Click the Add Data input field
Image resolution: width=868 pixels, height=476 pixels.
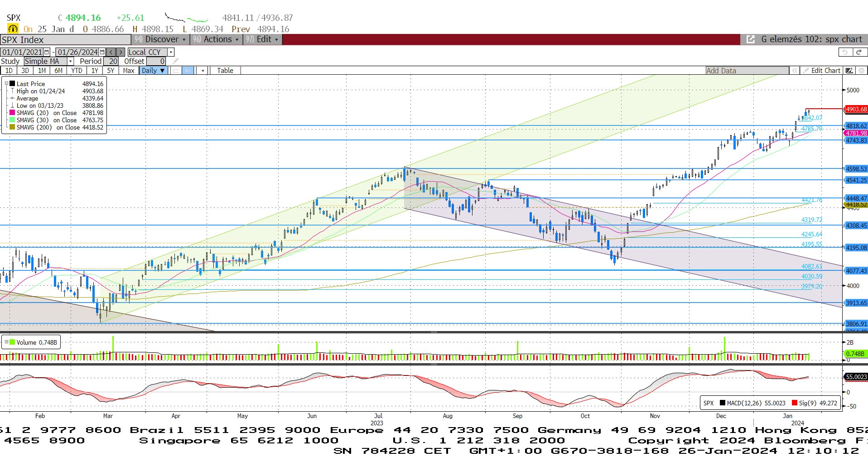click(x=747, y=71)
